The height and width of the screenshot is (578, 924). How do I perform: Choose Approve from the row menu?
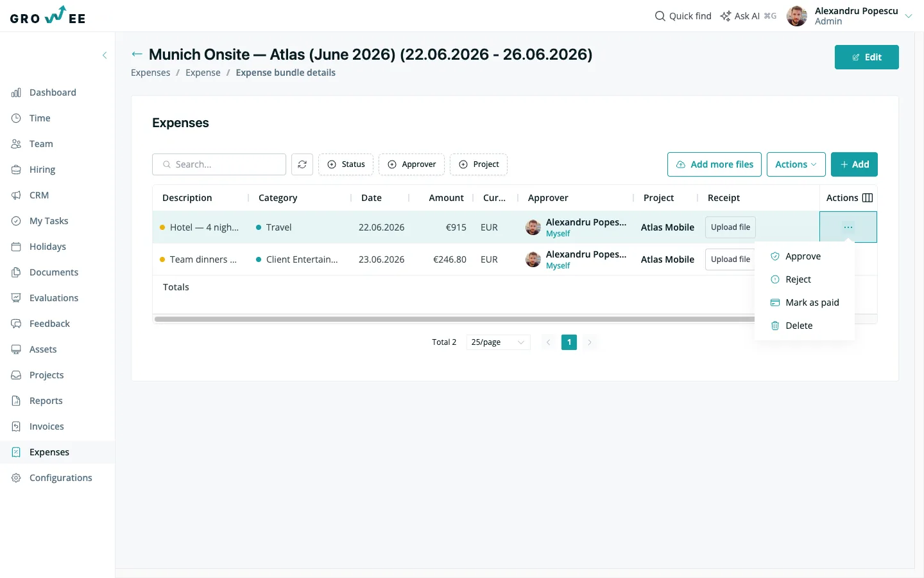805,256
